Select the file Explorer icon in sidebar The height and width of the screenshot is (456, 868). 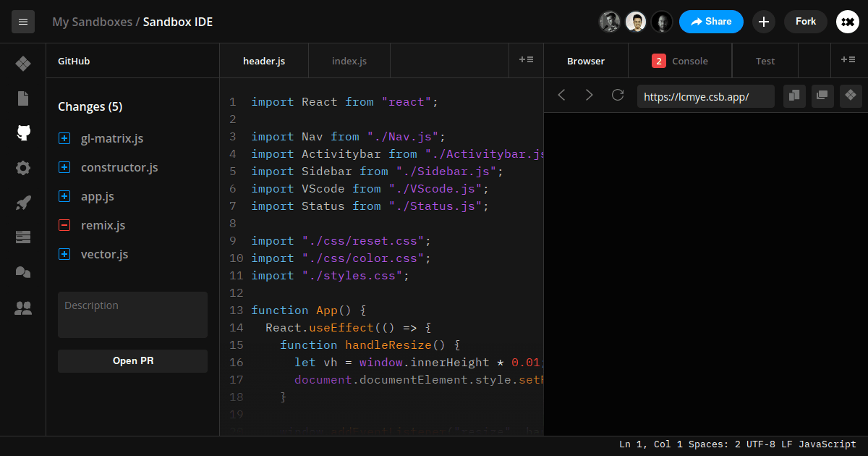point(22,98)
